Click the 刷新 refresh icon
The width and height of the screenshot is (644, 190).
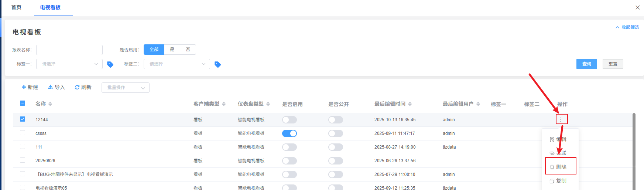pos(77,87)
